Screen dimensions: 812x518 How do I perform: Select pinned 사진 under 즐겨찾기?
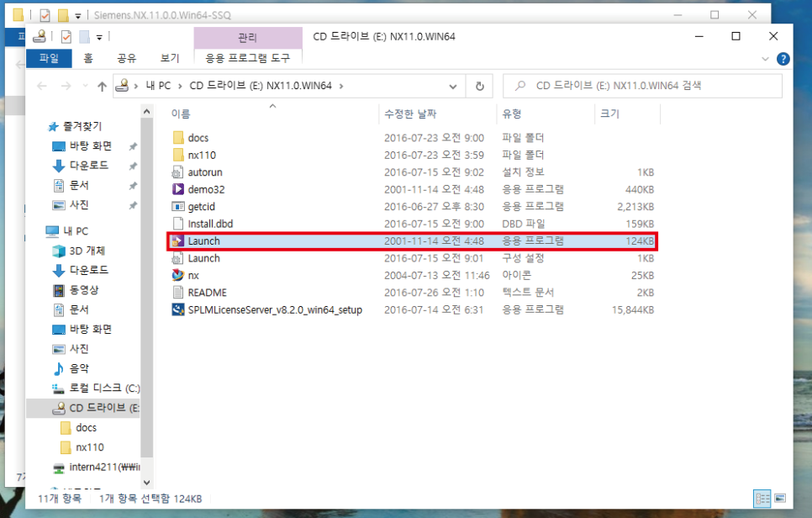coord(79,205)
